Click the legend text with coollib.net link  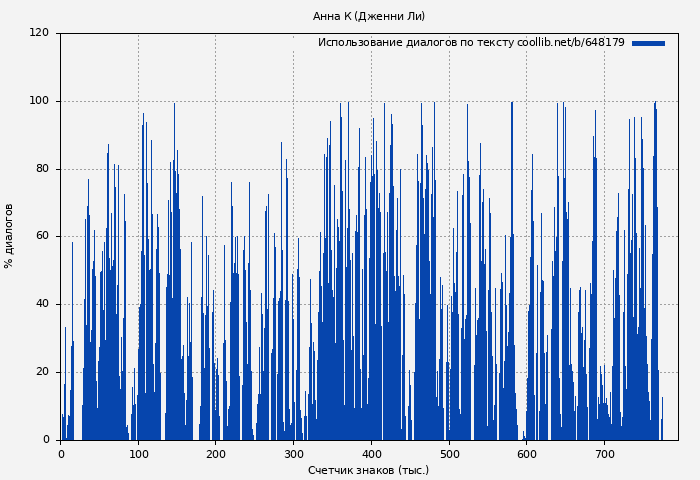click(x=470, y=43)
